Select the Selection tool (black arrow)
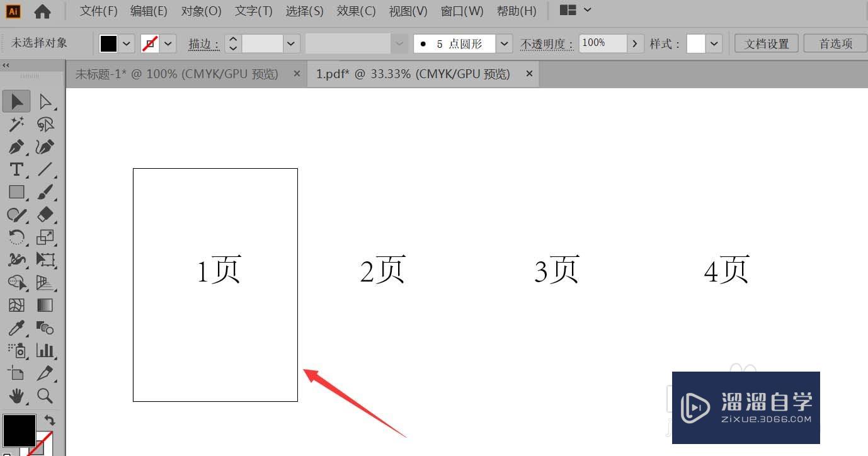 [x=16, y=101]
